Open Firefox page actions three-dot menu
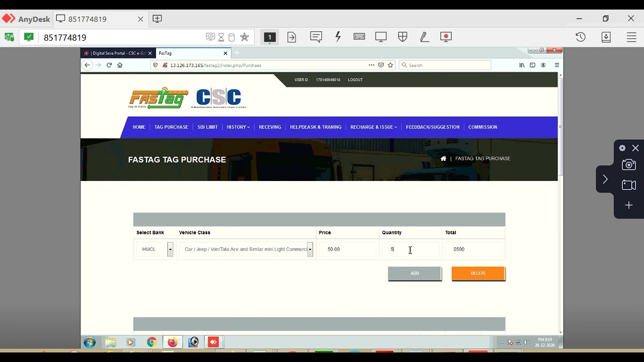Image resolution: width=644 pixels, height=362 pixels. (x=371, y=65)
